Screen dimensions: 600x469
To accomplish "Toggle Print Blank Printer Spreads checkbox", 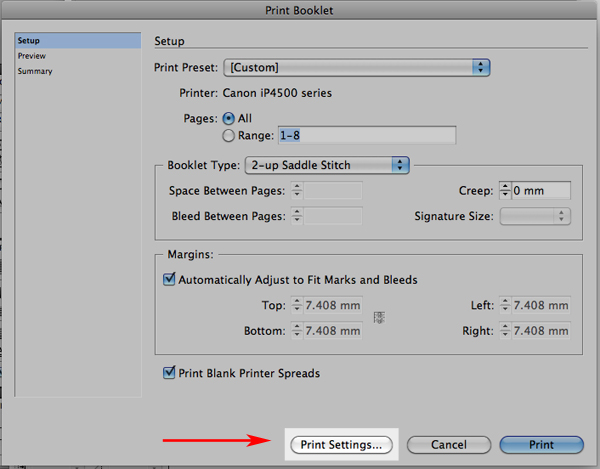I will pos(169,373).
